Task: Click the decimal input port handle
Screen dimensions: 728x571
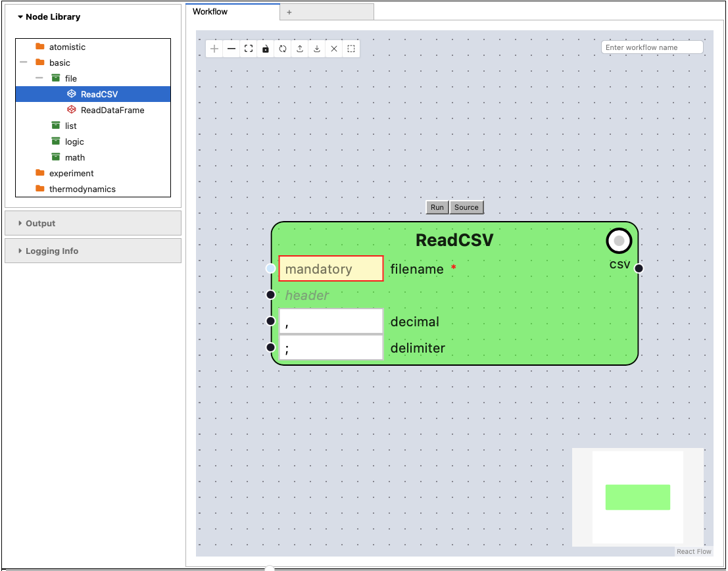Action: [x=271, y=321]
